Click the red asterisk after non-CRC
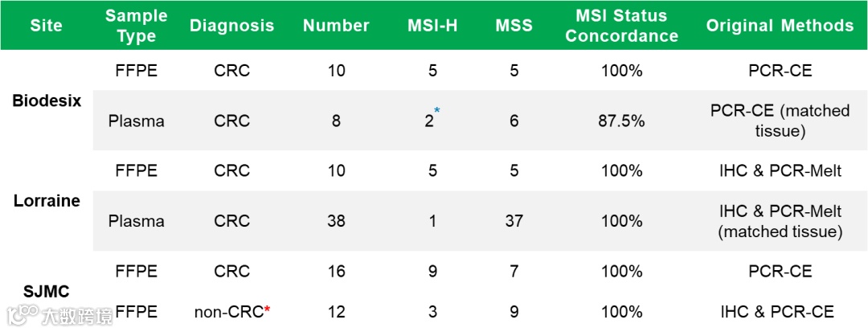Viewport: 868px width, 332px height. tap(268, 309)
